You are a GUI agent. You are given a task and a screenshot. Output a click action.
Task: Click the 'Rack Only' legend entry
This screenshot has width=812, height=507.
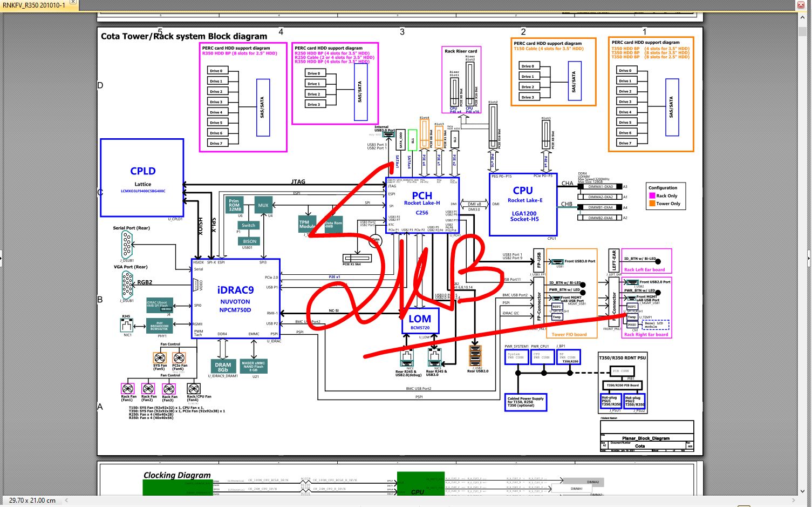[667, 196]
